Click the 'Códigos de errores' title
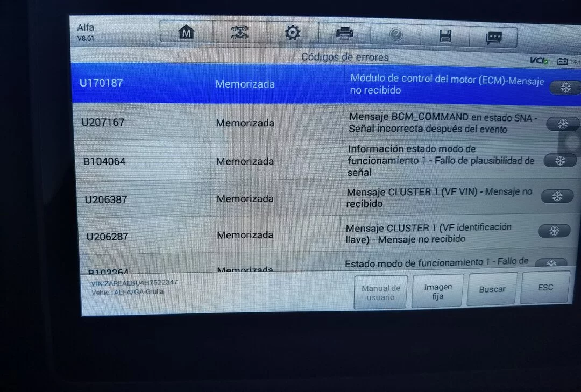This screenshot has width=581, height=392. [x=345, y=57]
